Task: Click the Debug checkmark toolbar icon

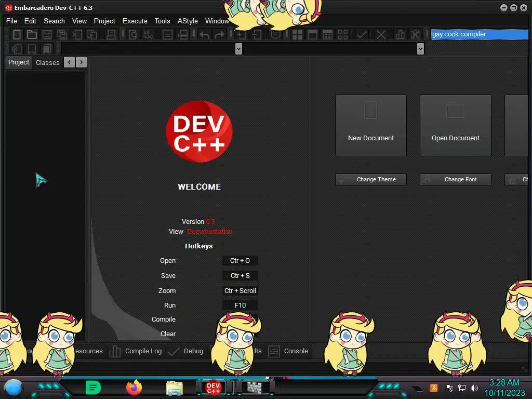Action: (x=362, y=34)
